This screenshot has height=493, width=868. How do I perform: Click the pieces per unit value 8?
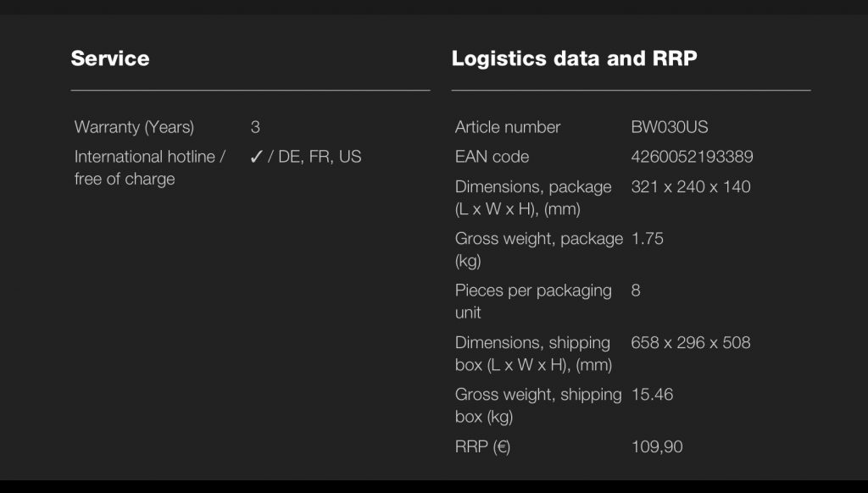(x=636, y=291)
